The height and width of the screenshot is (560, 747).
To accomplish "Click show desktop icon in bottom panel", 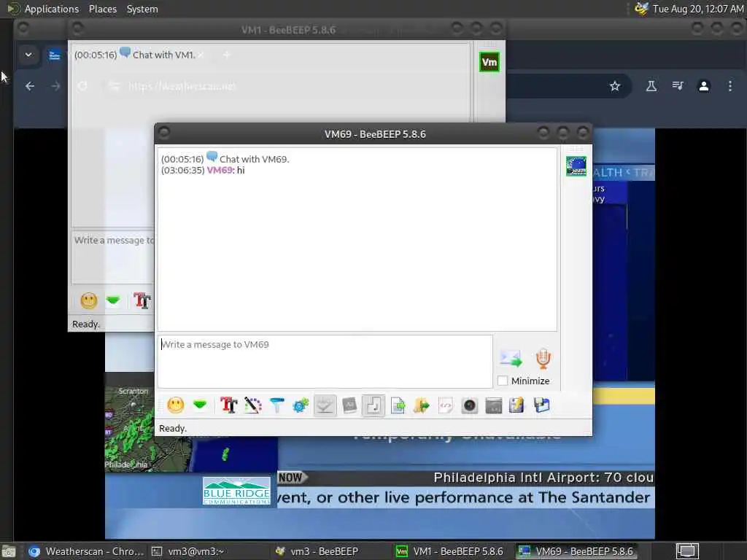I will pos(9,551).
